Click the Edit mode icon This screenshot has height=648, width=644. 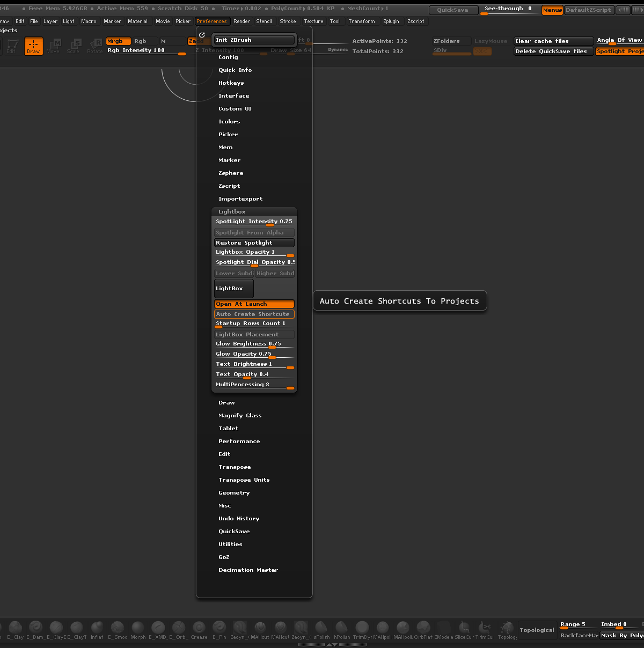[x=12, y=46]
